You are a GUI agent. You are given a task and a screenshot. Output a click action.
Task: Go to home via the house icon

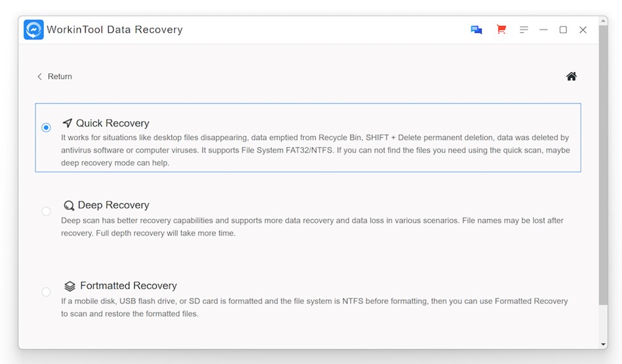click(x=572, y=77)
